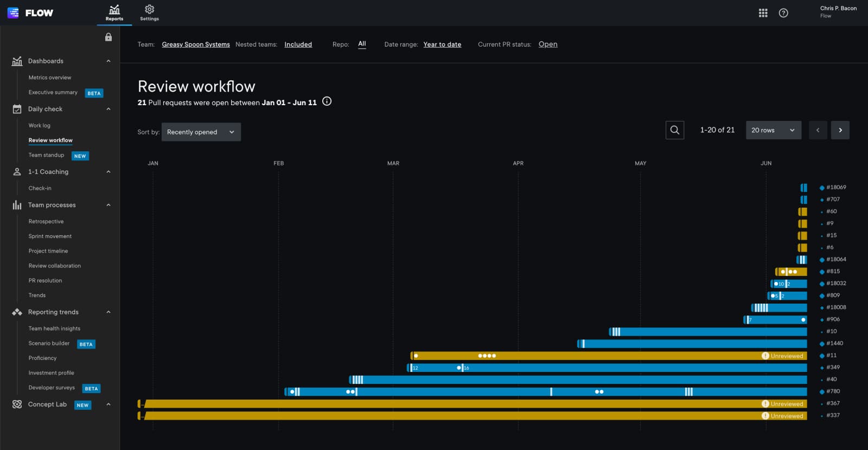
Task: Change Repo filter All
Action: pyautogui.click(x=362, y=44)
